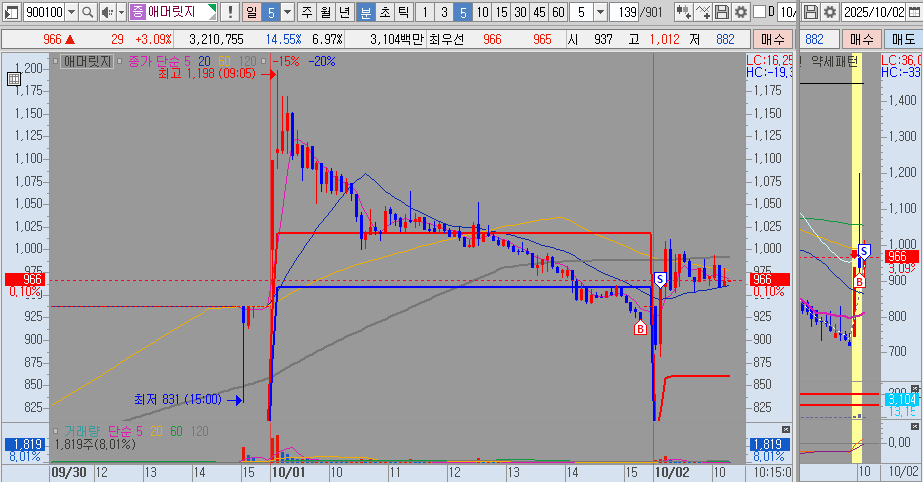Toggle the 거래량 volume indicator checkbox
923x482 pixels.
57,431
